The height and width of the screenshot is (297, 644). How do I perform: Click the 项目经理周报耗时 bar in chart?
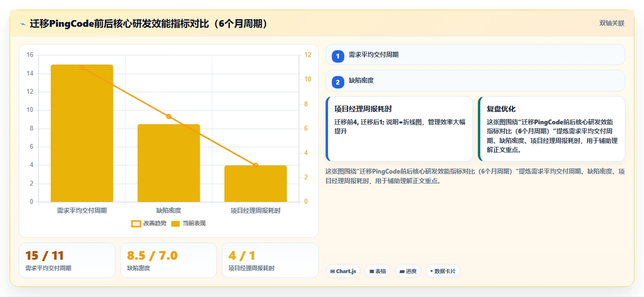(255, 184)
